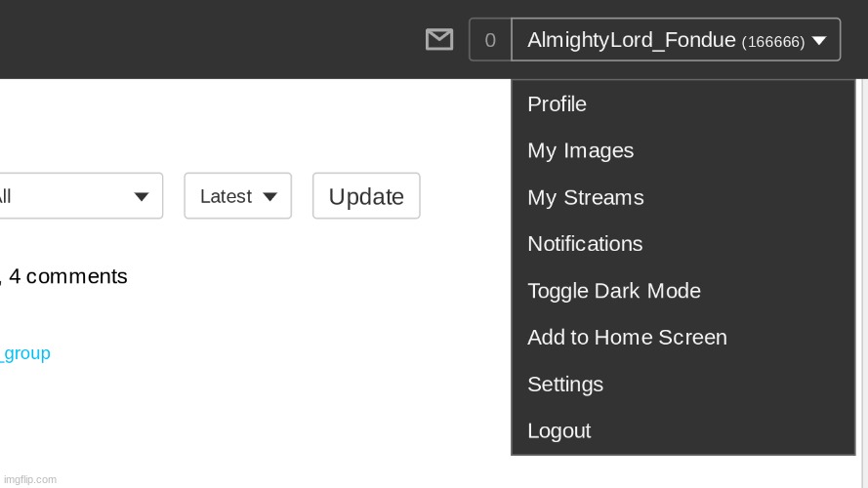
Task: Open Settings from the user menu
Action: (x=565, y=385)
